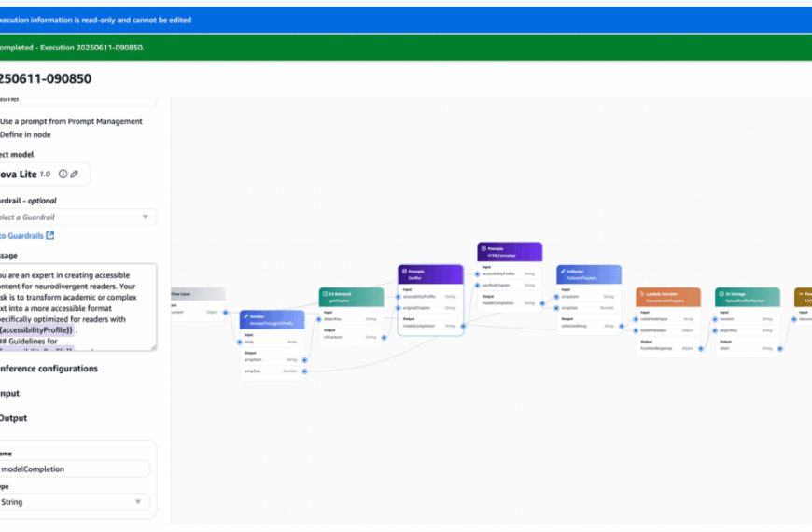Select the Prompts HTMLFormatter node header
This screenshot has width=812, height=532.
click(x=510, y=252)
